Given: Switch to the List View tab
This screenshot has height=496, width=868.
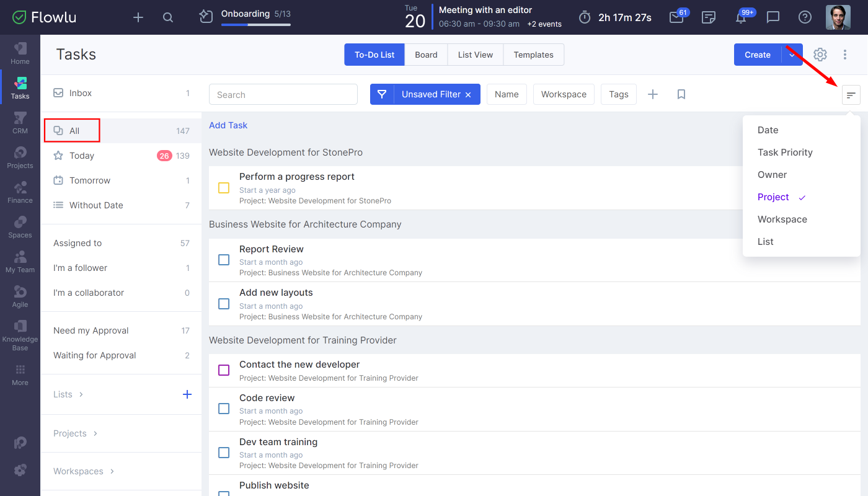Looking at the screenshot, I should pyautogui.click(x=476, y=55).
